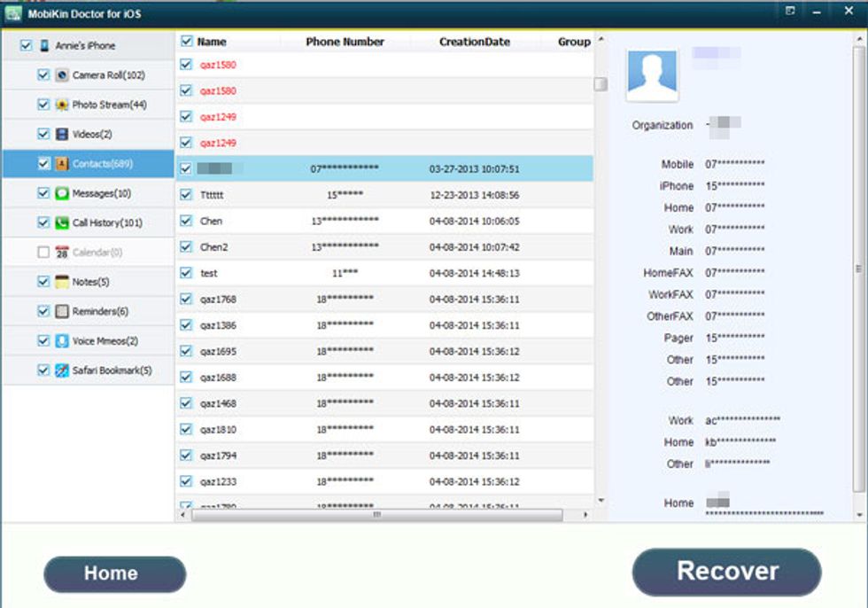Select the contact row named Ttttt
The width and height of the screenshot is (868, 608).
pos(310,194)
